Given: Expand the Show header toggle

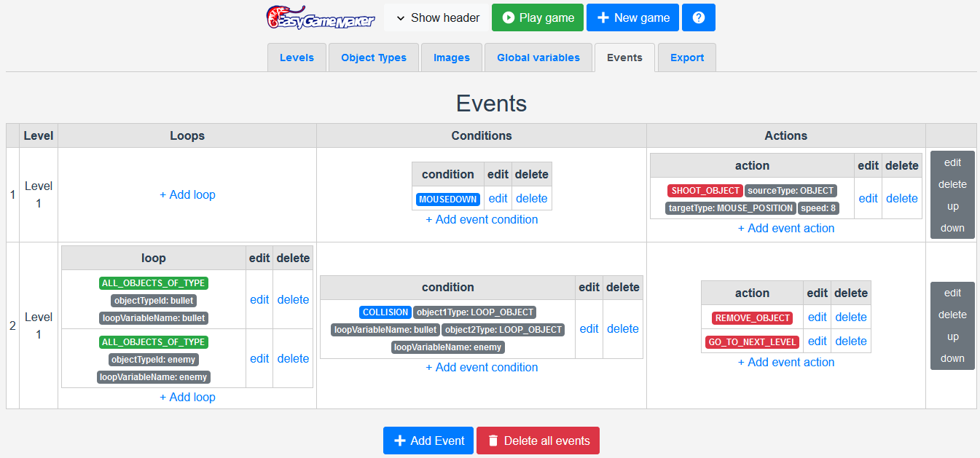Looking at the screenshot, I should tap(436, 17).
